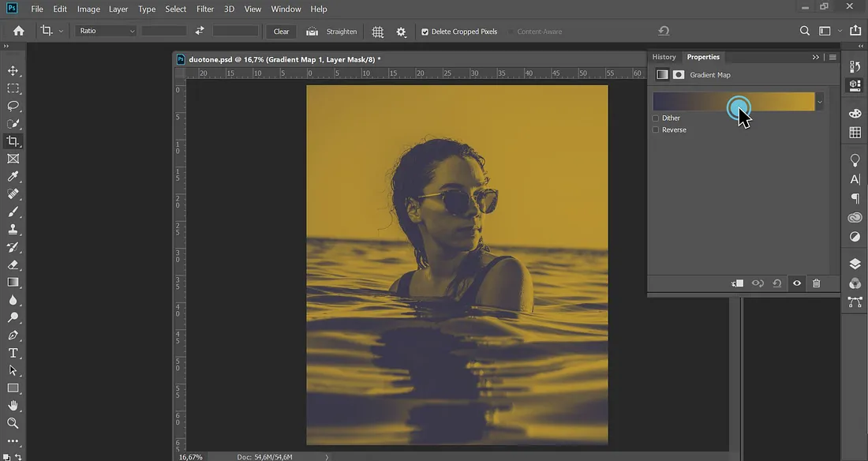Select the Rectangular Marquee tool
This screenshot has height=461, width=868.
click(13, 88)
